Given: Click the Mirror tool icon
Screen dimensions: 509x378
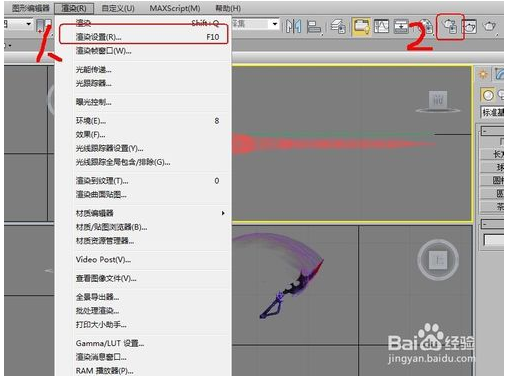Looking at the screenshot, I should 294,26.
